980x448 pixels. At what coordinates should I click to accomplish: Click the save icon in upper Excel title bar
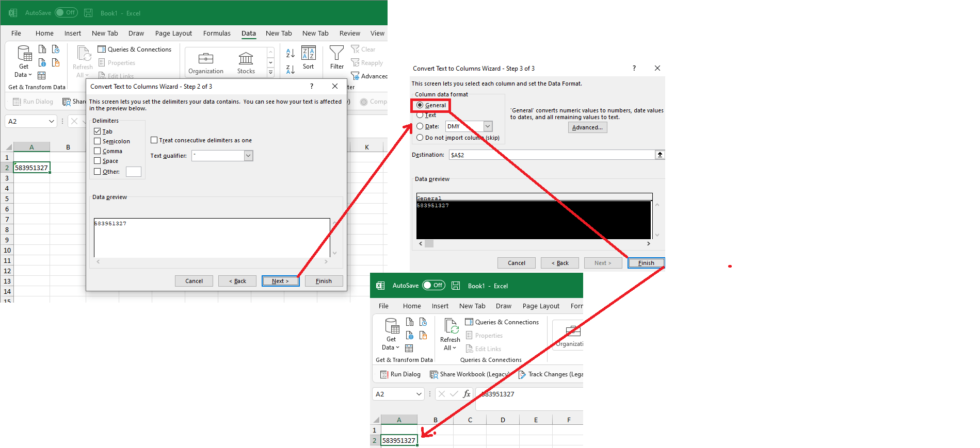(x=88, y=13)
